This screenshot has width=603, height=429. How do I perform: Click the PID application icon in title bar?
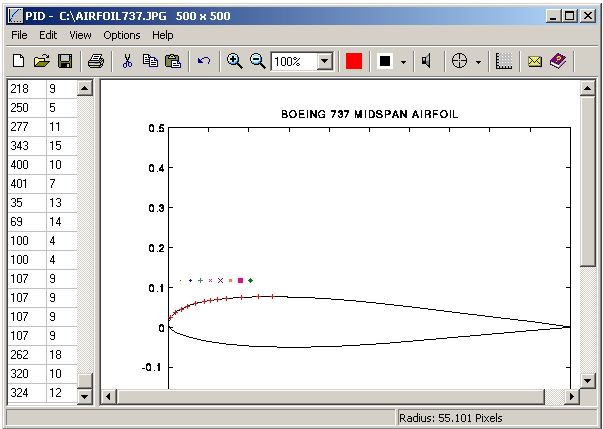15,16
